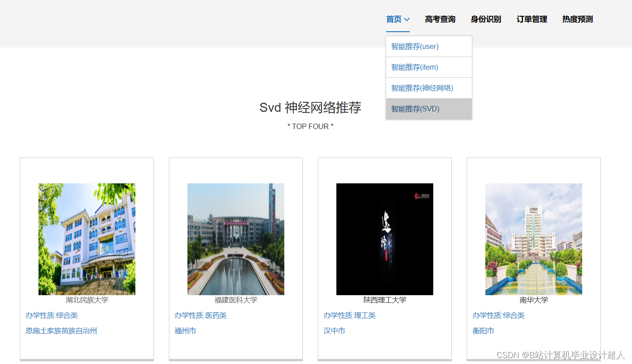
Task: Follow 办学性质:综合类 link under 南华大学
Action: pyautogui.click(x=498, y=316)
